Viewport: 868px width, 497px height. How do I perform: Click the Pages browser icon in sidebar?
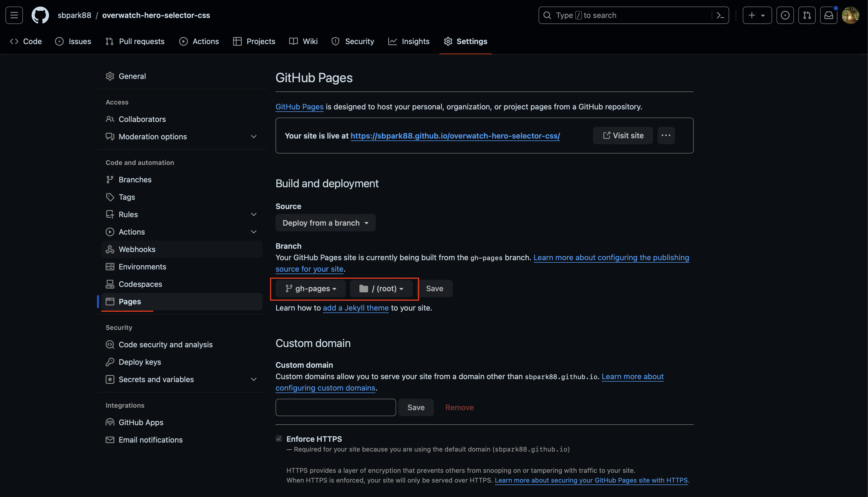(110, 301)
